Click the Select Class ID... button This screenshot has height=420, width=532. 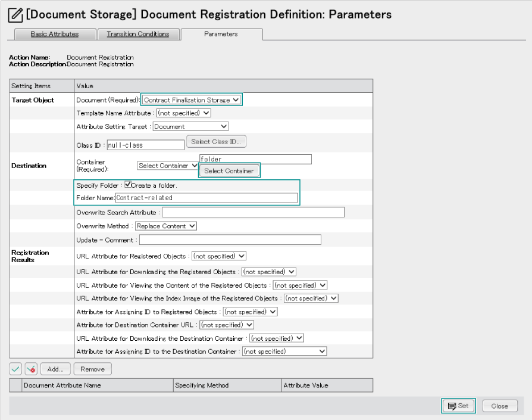click(x=216, y=142)
